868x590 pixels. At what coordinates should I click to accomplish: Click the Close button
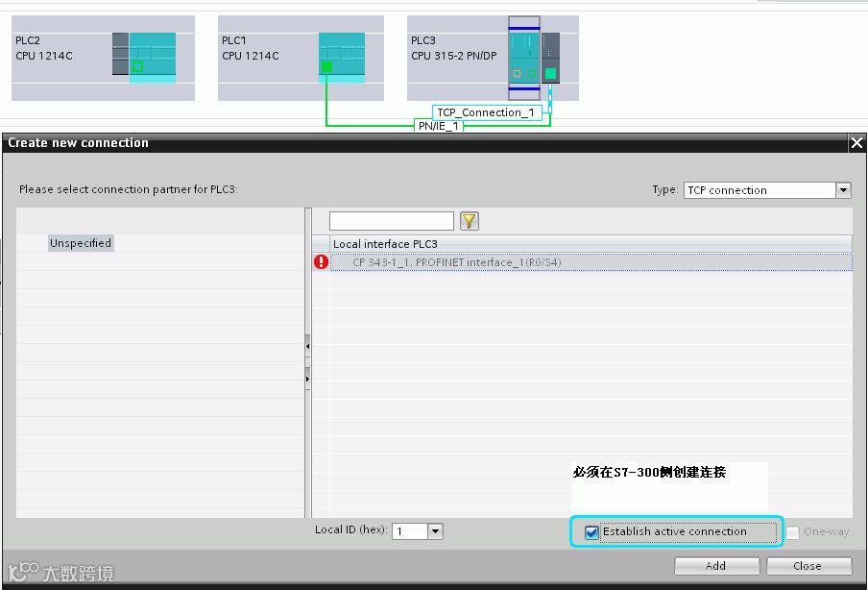[x=808, y=566]
